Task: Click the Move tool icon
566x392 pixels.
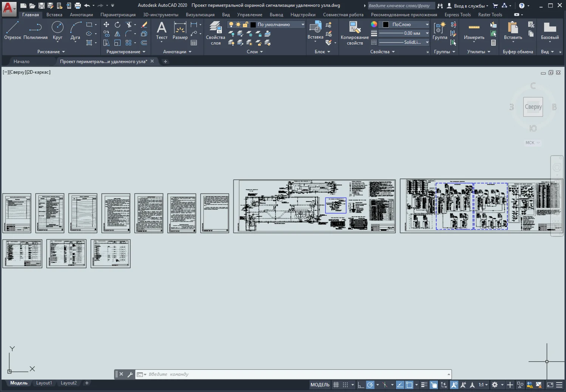Action: click(x=107, y=25)
